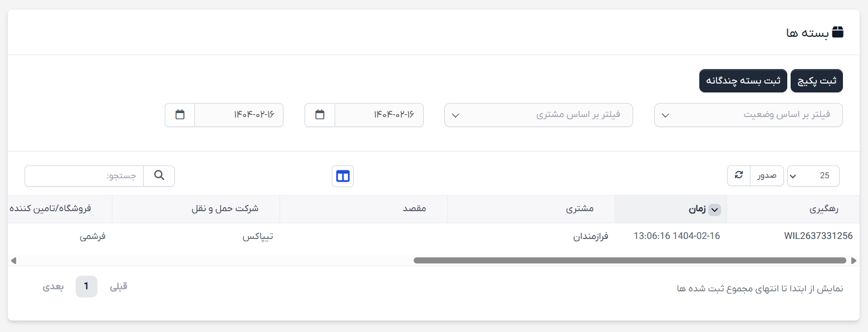The image size is (868, 332).
Task: Click the package box icon in header
Action: tap(838, 32)
